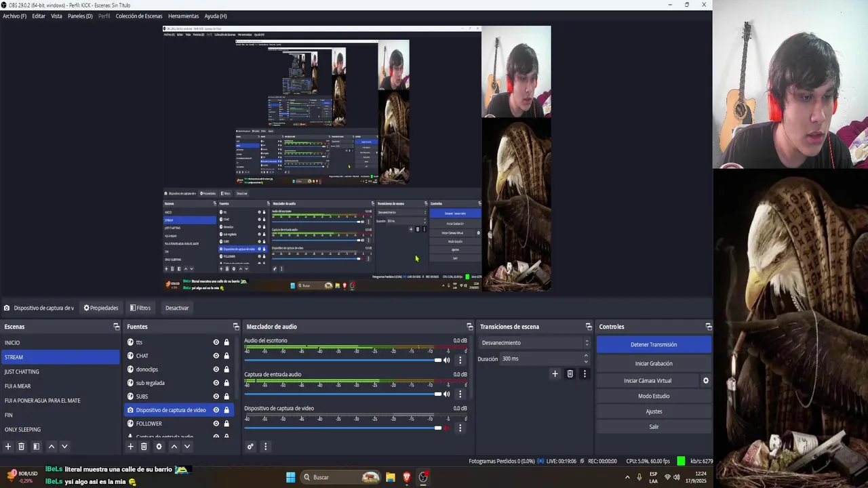Image resolution: width=868 pixels, height=488 pixels.
Task: Open Filtros in source toolbar
Action: coord(140,308)
